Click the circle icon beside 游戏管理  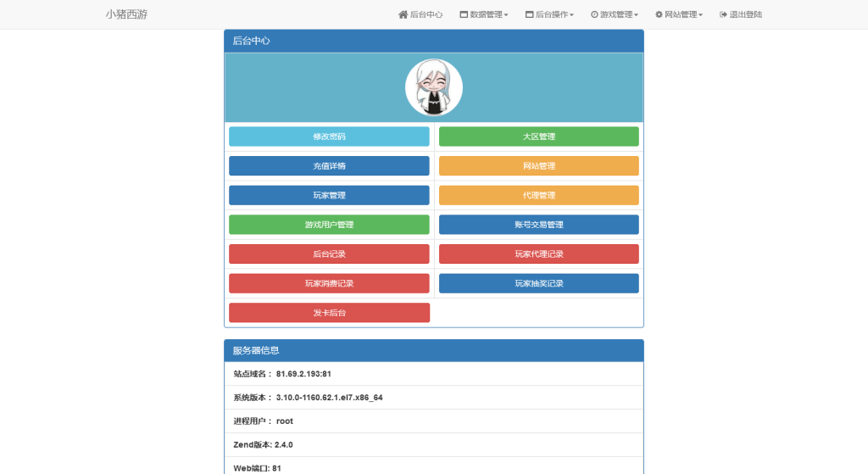[x=594, y=14]
